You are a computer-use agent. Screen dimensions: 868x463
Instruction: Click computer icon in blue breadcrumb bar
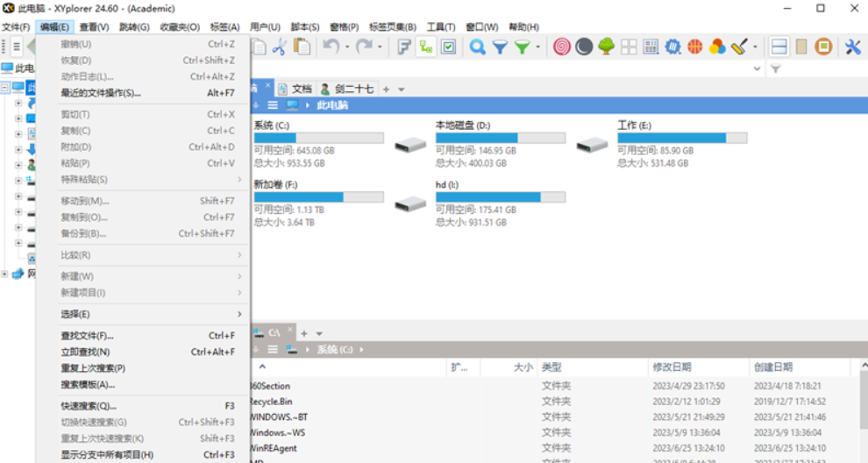pos(292,105)
